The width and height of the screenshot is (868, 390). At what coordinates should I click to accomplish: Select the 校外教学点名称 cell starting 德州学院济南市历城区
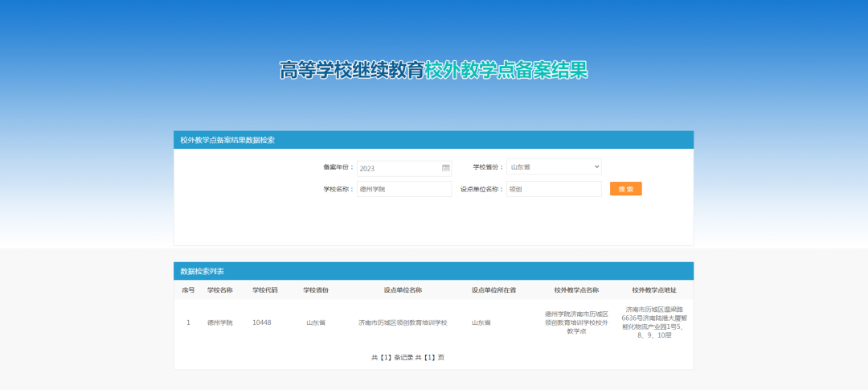coord(576,322)
